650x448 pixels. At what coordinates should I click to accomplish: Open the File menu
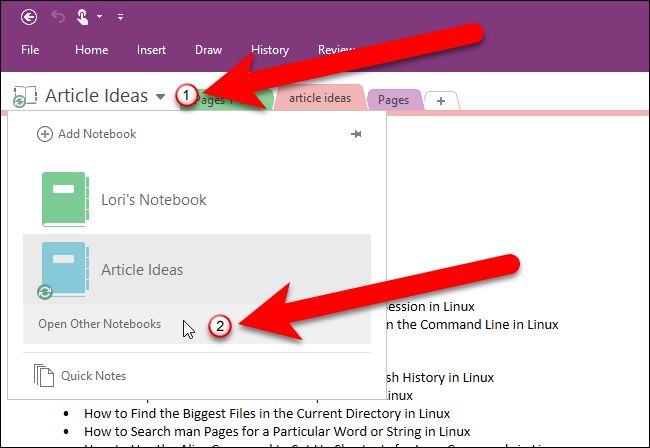pos(30,50)
